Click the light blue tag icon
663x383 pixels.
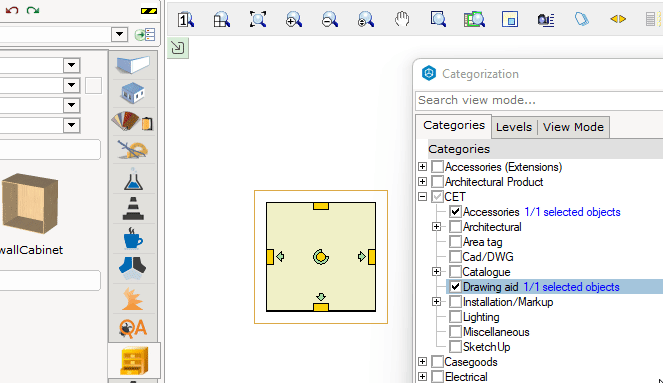[582, 19]
